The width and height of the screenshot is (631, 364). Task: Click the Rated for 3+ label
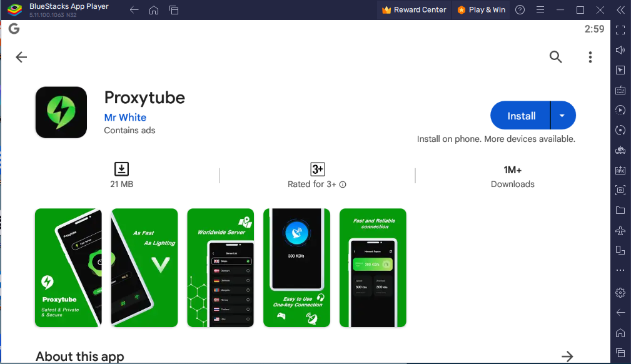click(311, 185)
